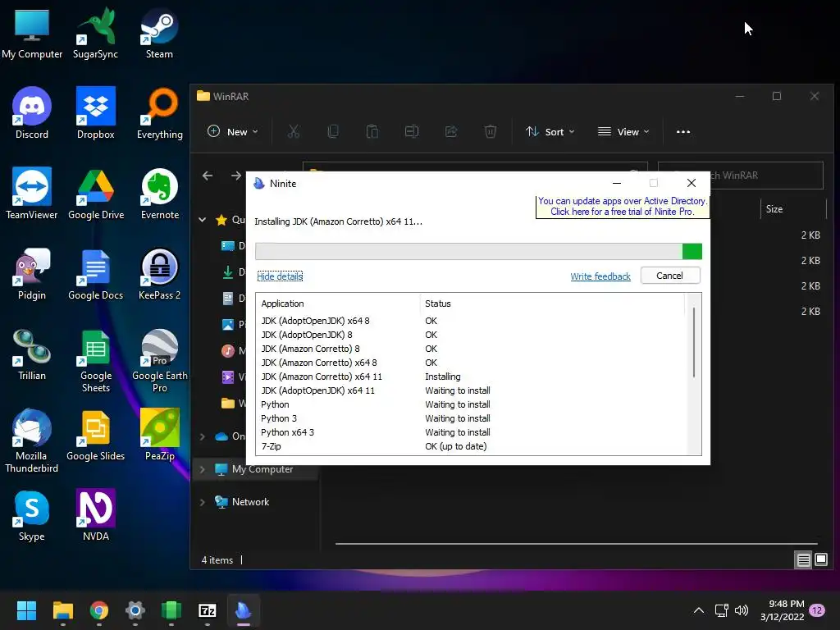
Task: Launch Pidgin from the desktop
Action: tap(32, 274)
